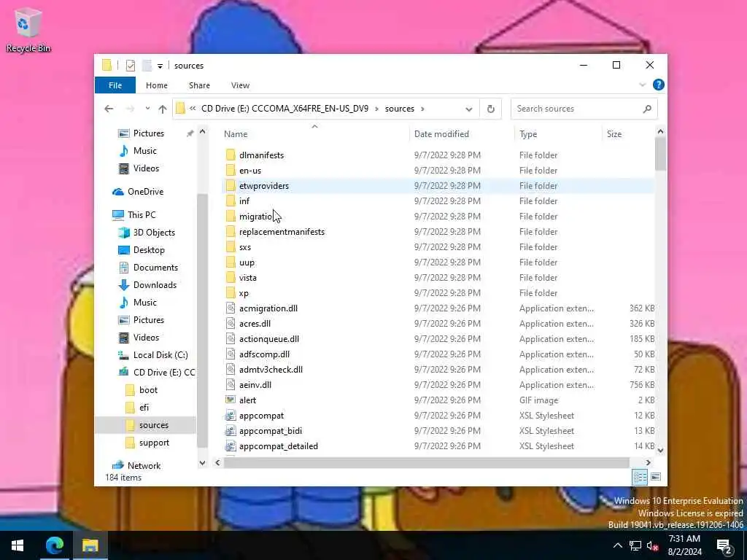The width and height of the screenshot is (747, 560).
Task: Select the inf folder icon
Action: point(231,201)
